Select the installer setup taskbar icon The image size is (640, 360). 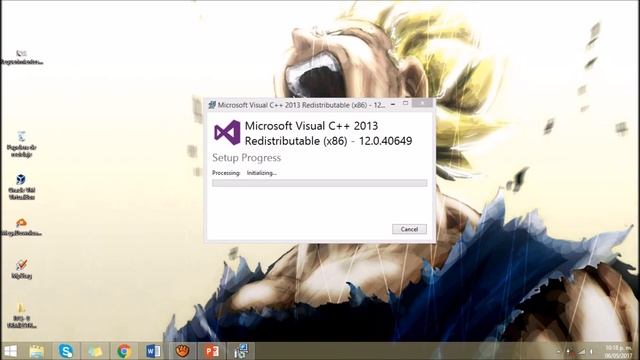[241, 351]
